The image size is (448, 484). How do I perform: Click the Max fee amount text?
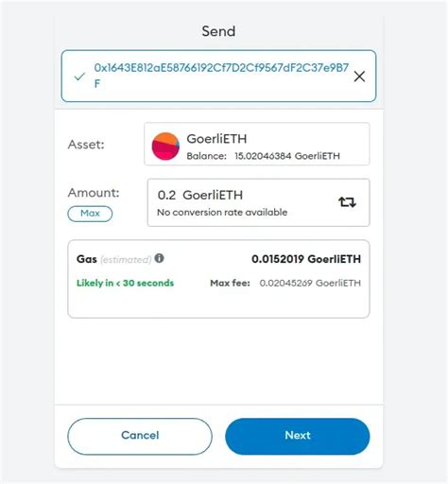pos(310,283)
